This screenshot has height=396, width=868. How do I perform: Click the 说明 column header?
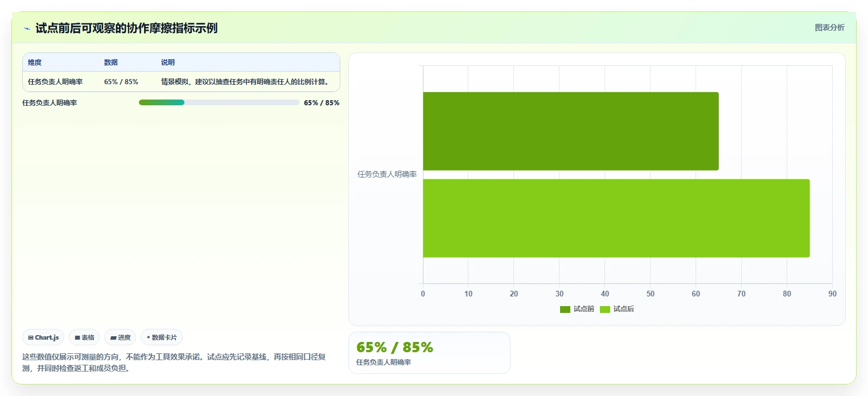[x=168, y=63]
